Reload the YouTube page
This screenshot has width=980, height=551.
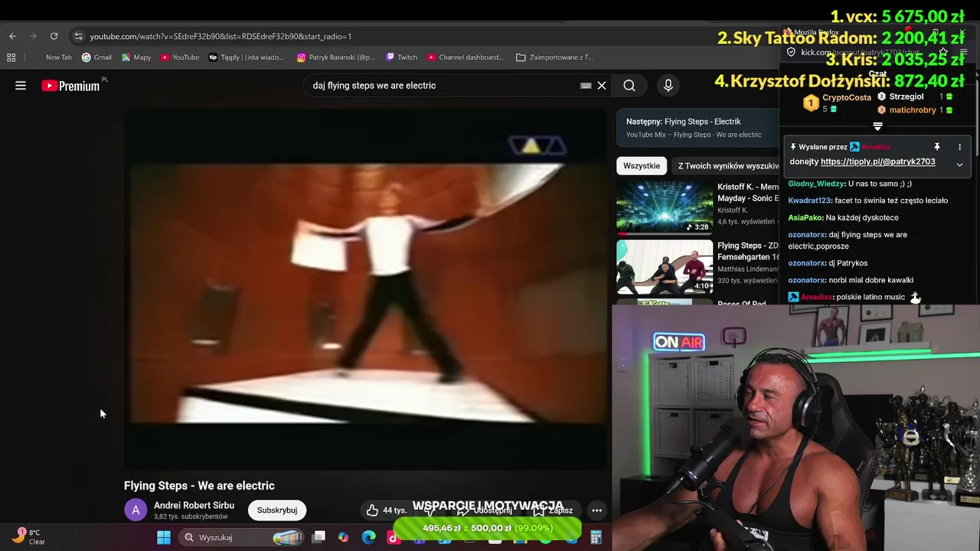(x=54, y=36)
